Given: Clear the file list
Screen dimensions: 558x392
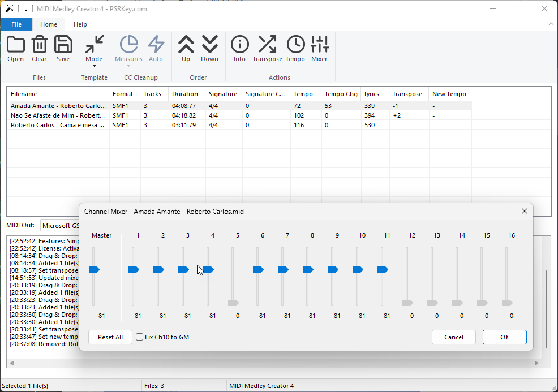Looking at the screenshot, I should [39, 48].
